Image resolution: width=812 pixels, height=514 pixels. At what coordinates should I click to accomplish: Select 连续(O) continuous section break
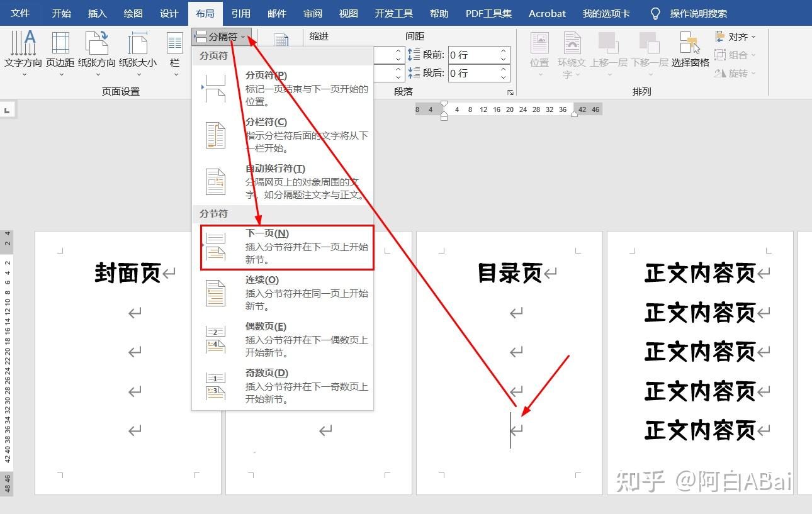[283, 293]
